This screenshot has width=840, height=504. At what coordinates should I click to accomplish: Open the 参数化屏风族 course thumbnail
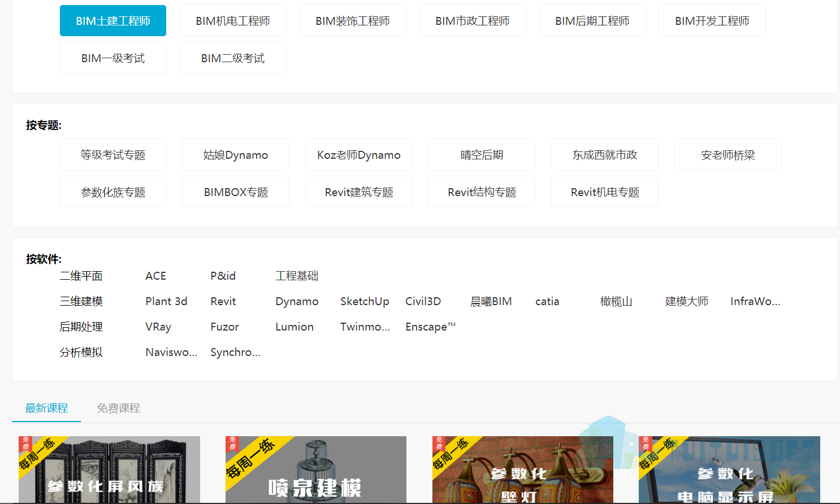109,470
